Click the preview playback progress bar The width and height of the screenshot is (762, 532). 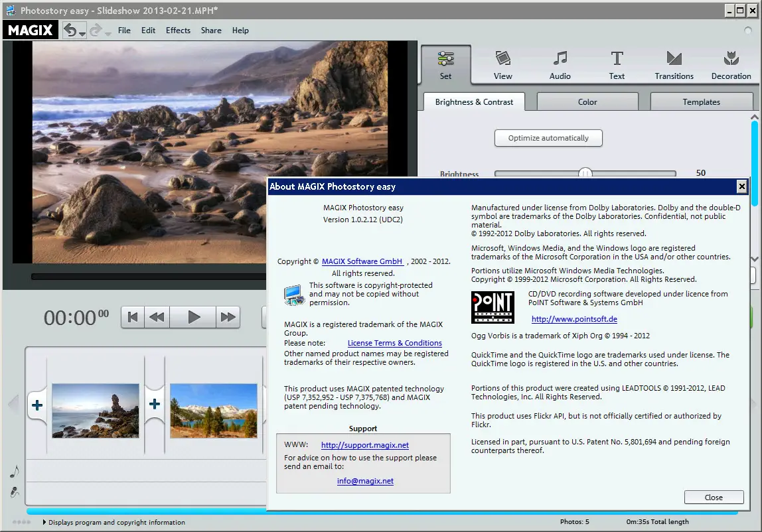point(148,277)
